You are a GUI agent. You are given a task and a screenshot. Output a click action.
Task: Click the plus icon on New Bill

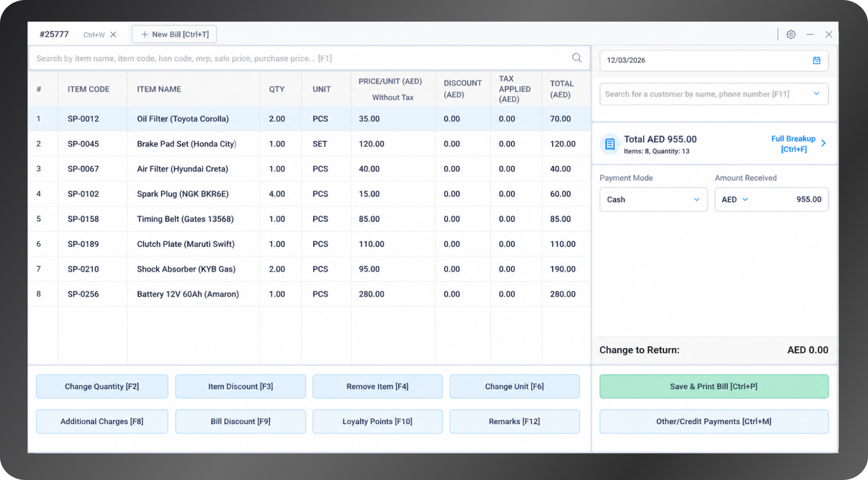145,34
